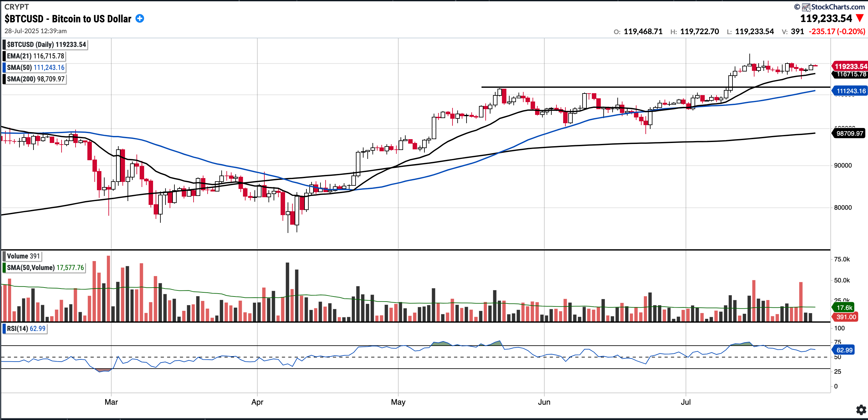Click the blue swatch beside SMA(50)
Viewport: 868px width, 420px height.
coord(4,67)
